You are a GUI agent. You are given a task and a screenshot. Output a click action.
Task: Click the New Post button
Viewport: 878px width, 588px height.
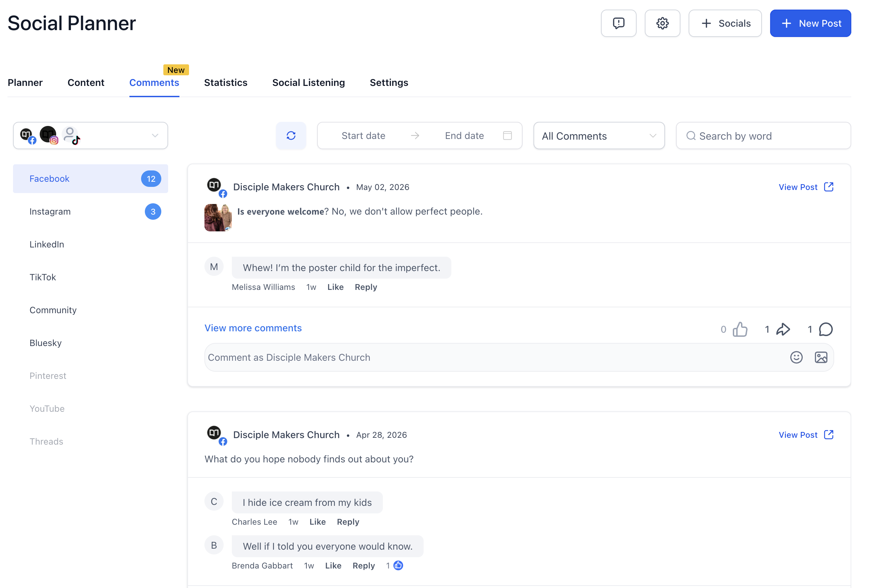pyautogui.click(x=810, y=23)
